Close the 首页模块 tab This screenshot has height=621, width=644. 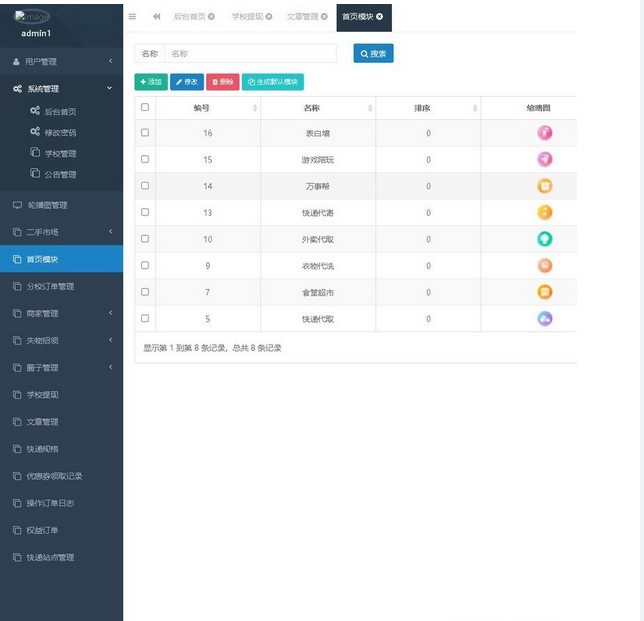click(380, 16)
